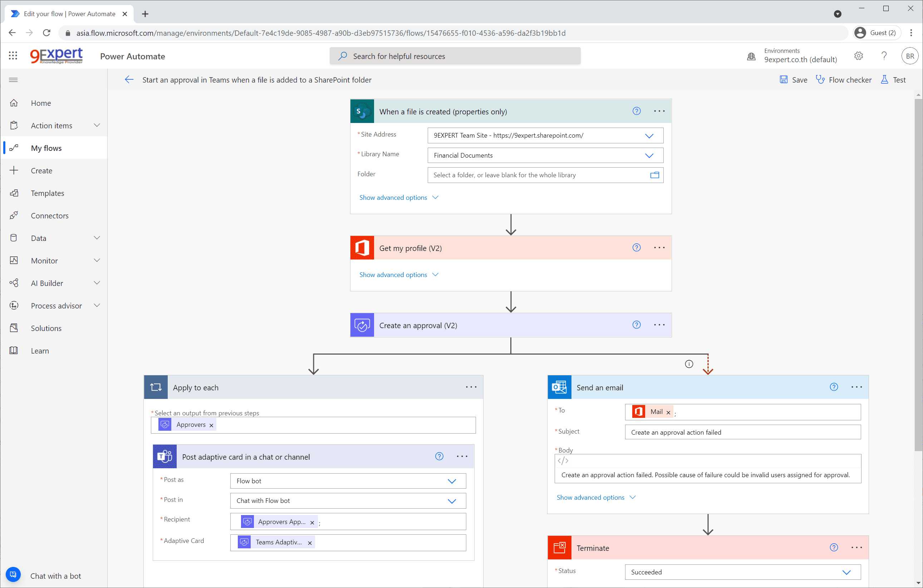Save the flow
The height and width of the screenshot is (588, 923).
793,80
